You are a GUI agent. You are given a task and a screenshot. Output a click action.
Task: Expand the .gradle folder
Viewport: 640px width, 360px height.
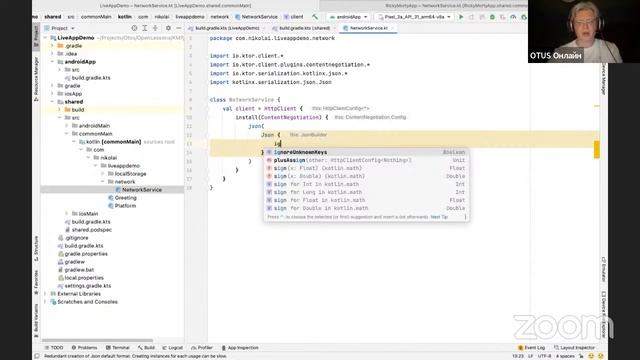coord(52,46)
